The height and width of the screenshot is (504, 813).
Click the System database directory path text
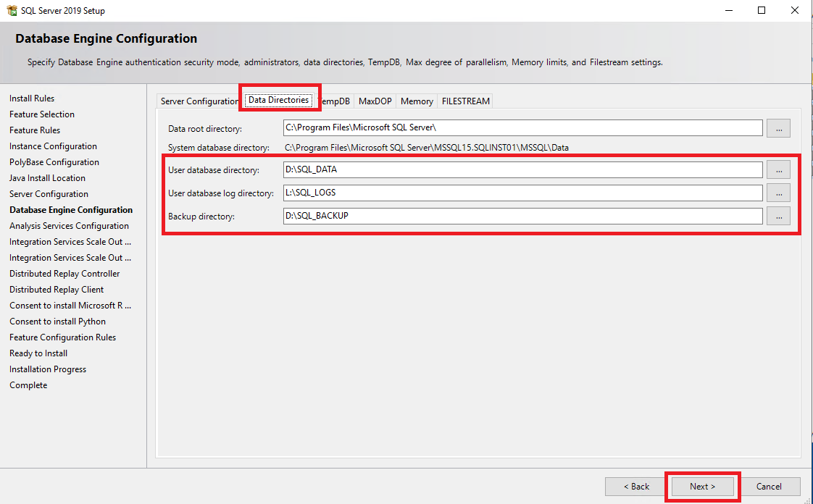pos(427,148)
